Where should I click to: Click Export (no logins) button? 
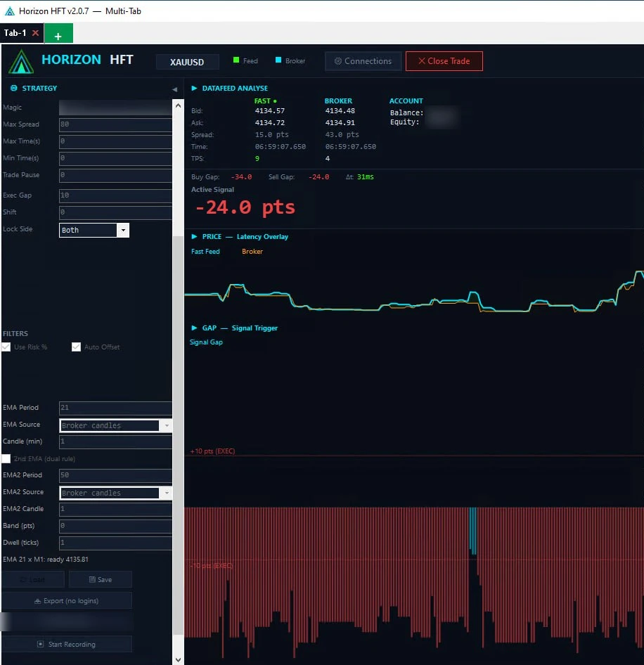point(67,600)
